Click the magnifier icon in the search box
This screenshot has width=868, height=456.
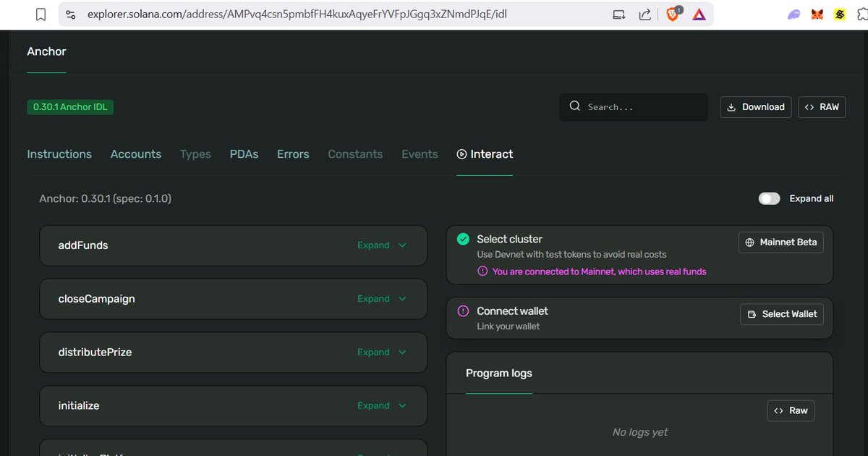575,106
